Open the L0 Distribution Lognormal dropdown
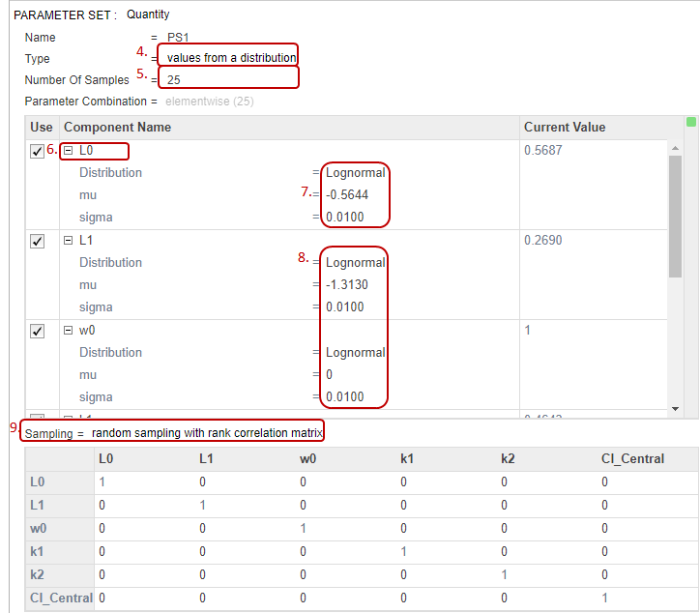Image resolution: width=700 pixels, height=613 pixels. [x=356, y=173]
